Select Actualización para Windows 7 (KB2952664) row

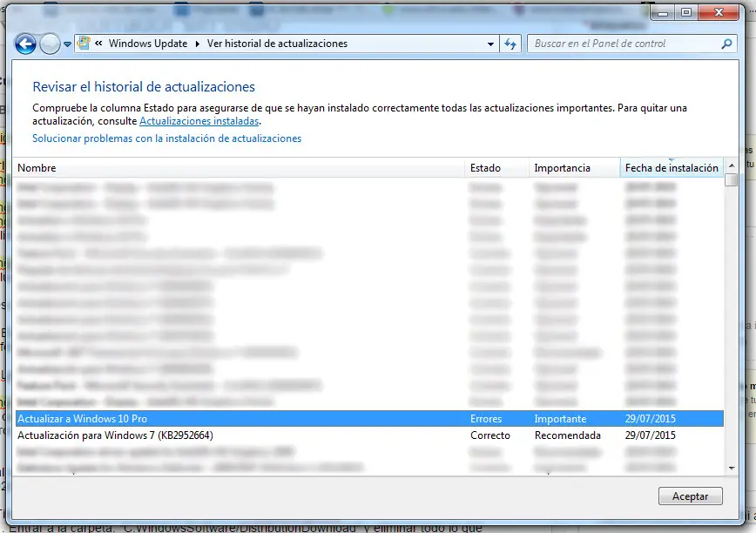pyautogui.click(x=369, y=435)
